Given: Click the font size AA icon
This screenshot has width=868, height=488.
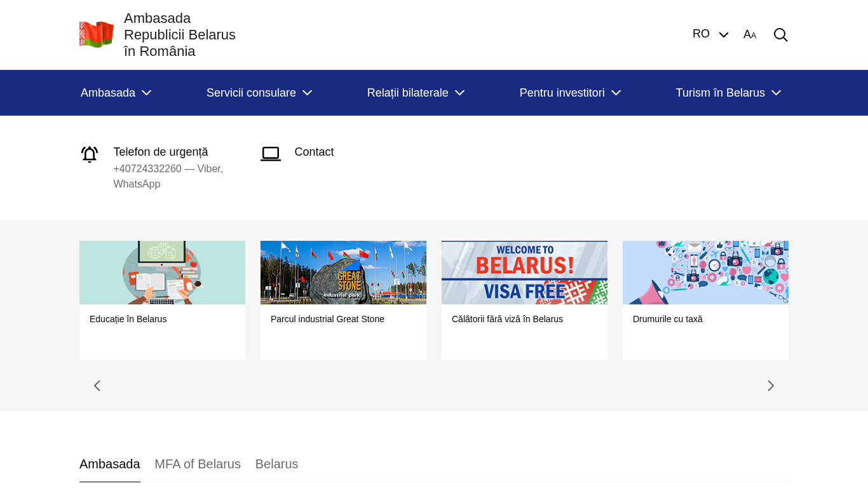Looking at the screenshot, I should tap(750, 35).
